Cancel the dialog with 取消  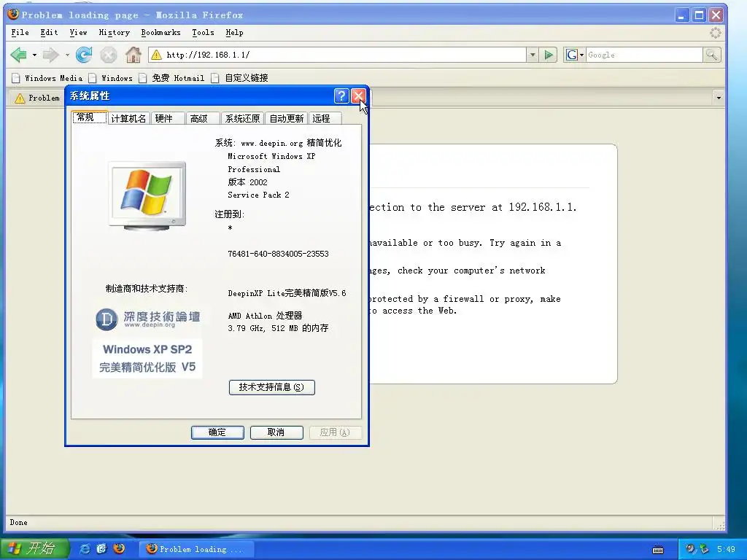coord(276,432)
